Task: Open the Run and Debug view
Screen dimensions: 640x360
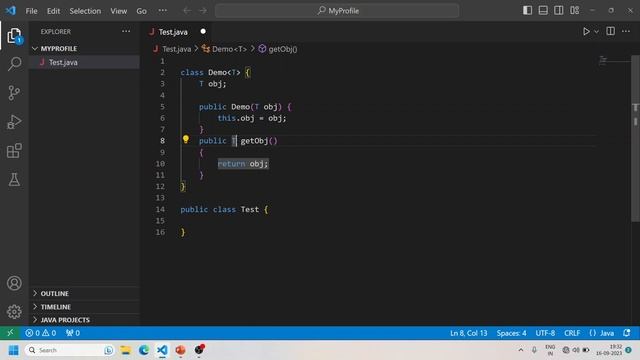Action: point(14,122)
